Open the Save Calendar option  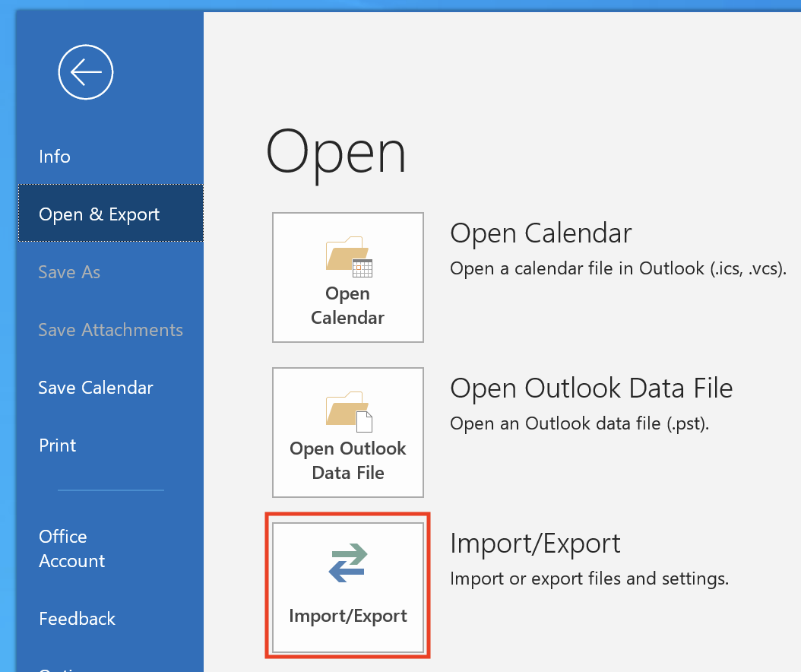point(96,388)
